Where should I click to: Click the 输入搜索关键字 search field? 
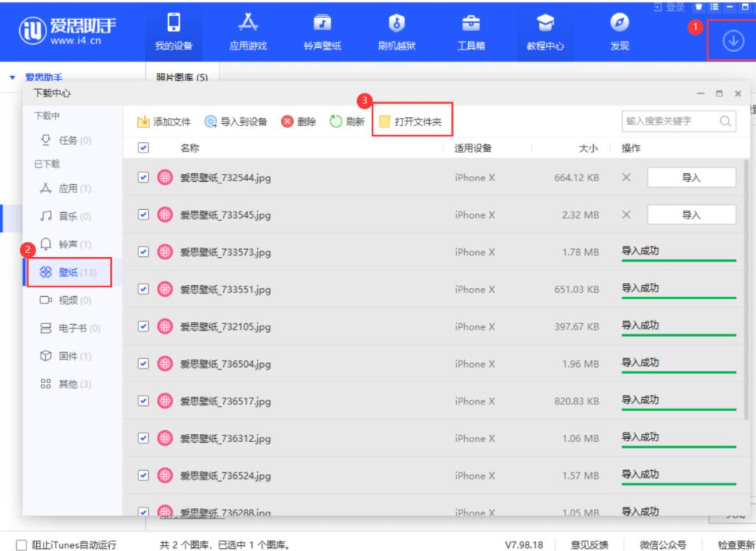[x=666, y=122]
